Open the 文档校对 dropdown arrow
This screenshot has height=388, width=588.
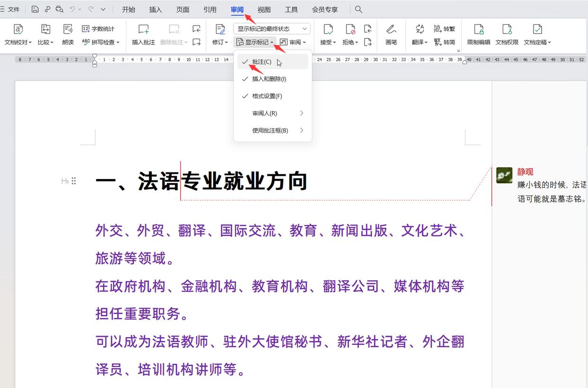coord(30,43)
